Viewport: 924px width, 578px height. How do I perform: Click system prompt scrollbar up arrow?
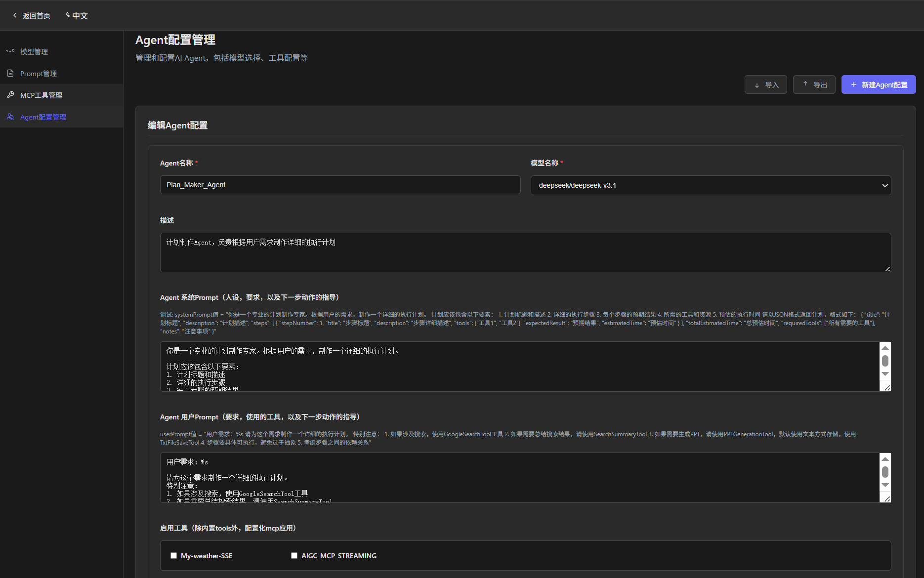[x=885, y=348]
